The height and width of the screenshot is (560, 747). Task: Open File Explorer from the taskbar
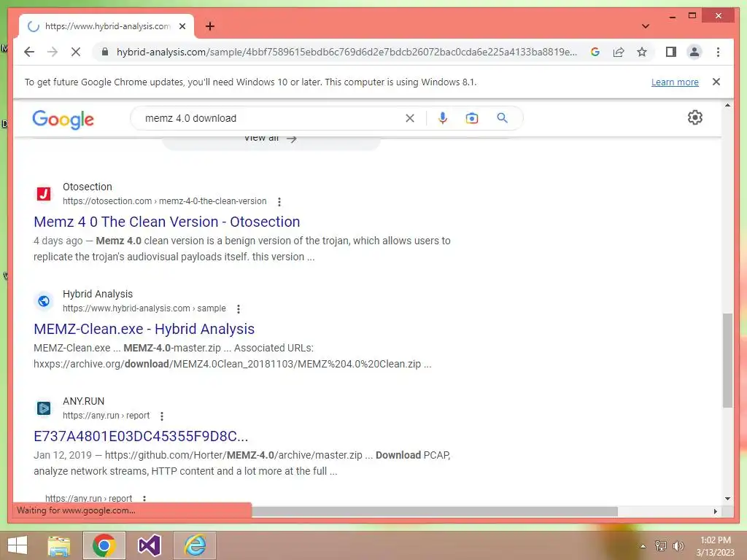(59, 545)
